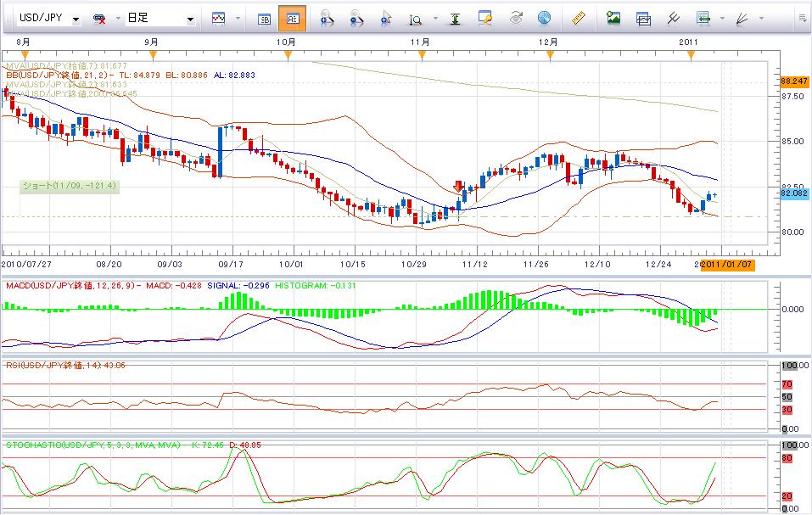Click the RSI indicator legend label
Screen dimensions: 812x515
(x=66, y=366)
